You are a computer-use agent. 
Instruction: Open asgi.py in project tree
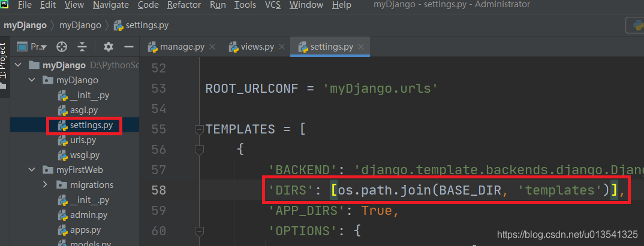[84, 110]
